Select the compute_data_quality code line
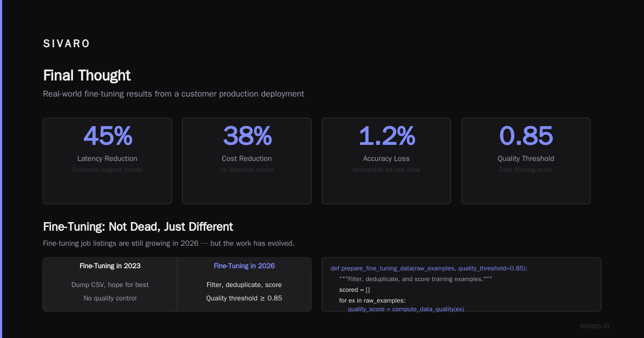The width and height of the screenshot is (644, 338). pos(406,309)
